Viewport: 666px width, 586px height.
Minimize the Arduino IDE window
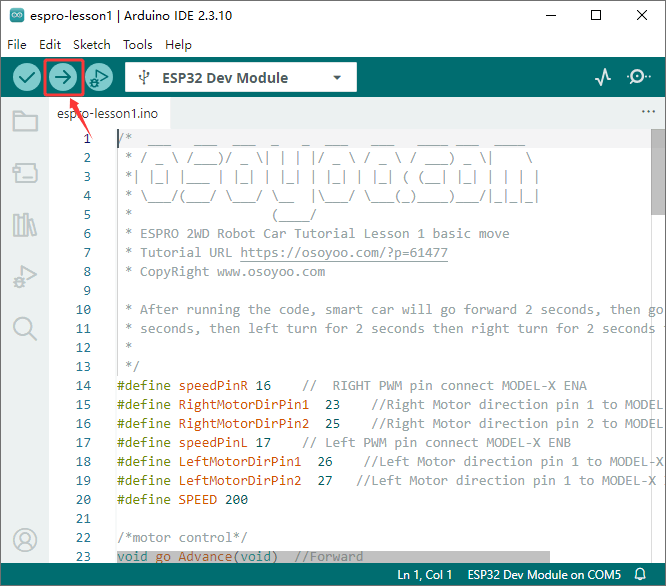coord(551,16)
